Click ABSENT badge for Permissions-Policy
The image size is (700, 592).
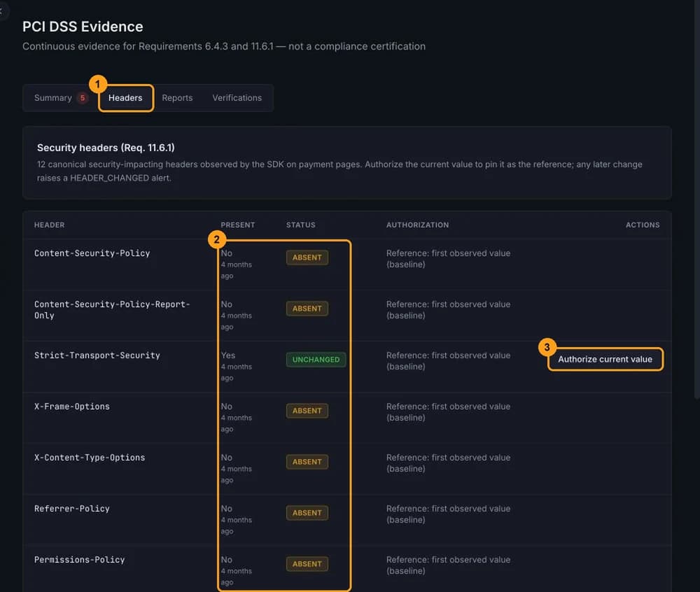[307, 564]
